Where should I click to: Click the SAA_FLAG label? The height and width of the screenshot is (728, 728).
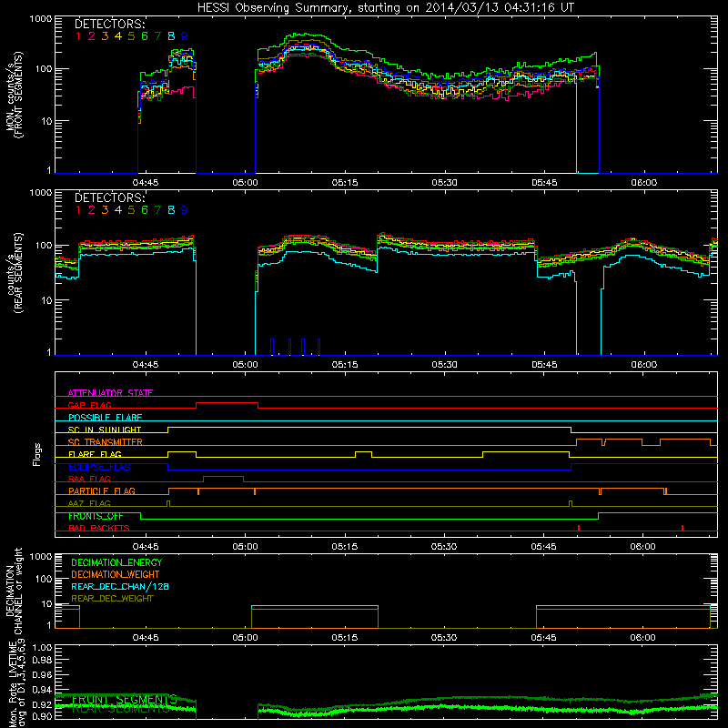[x=89, y=479]
